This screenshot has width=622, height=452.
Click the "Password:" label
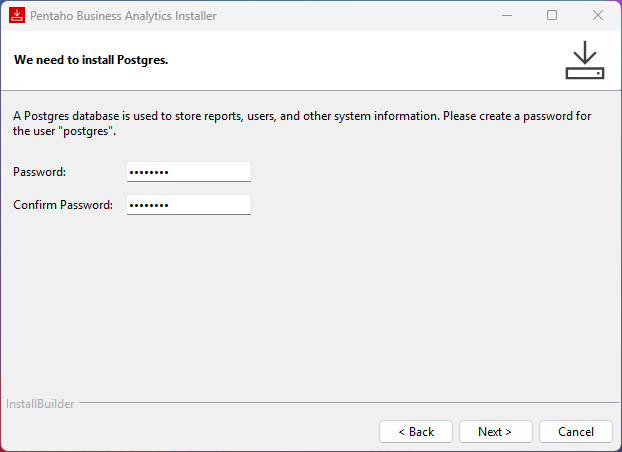[x=39, y=172]
